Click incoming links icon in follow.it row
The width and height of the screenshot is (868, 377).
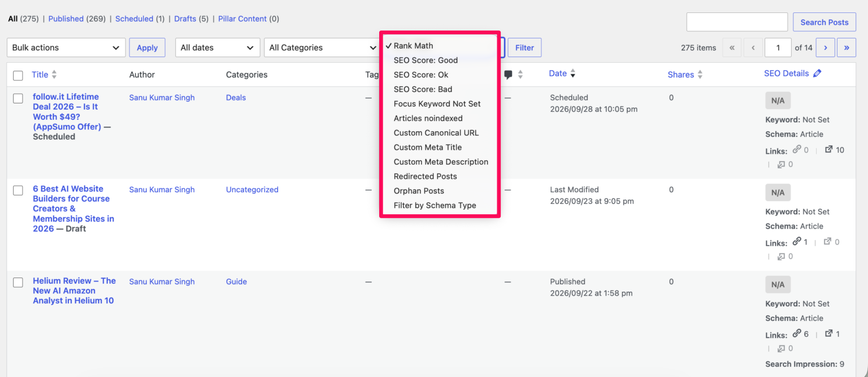(782, 164)
